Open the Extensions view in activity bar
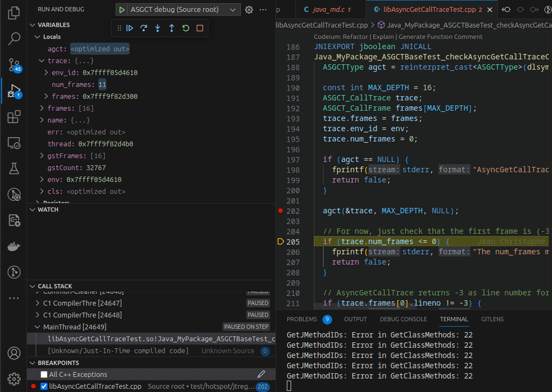The image size is (552, 392). pyautogui.click(x=14, y=117)
